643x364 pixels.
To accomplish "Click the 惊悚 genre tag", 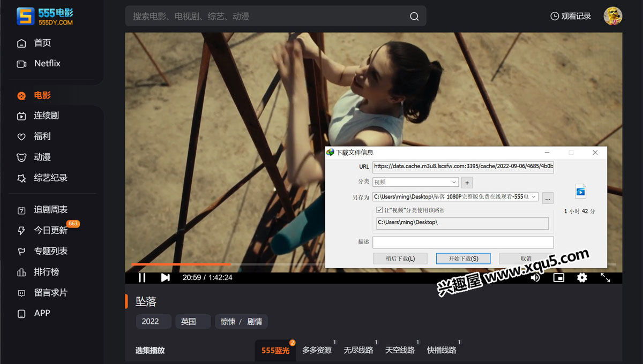I will click(228, 322).
